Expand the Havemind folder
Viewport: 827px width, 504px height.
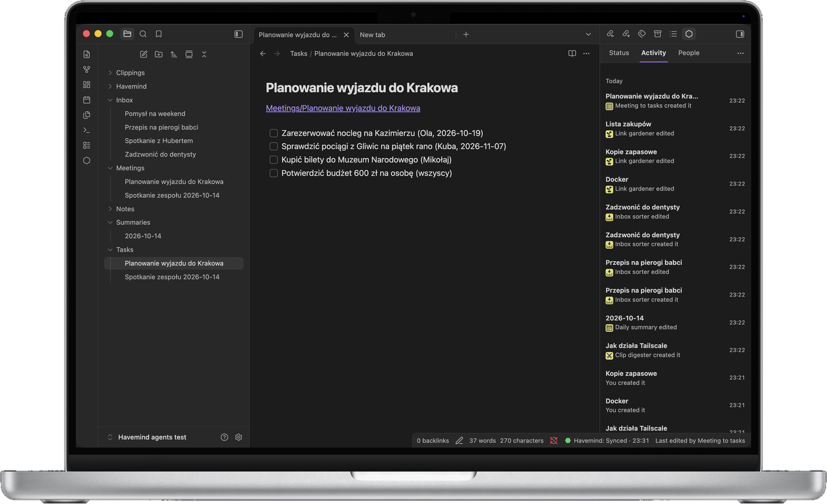(110, 87)
